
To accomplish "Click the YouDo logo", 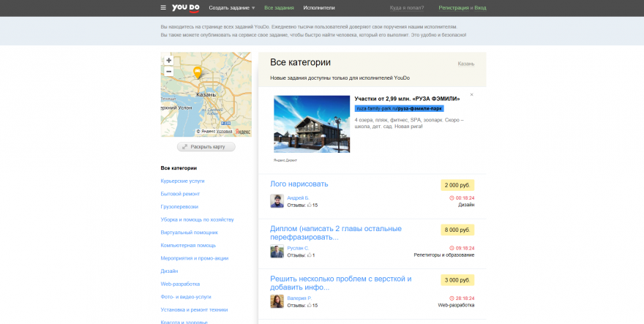I will pos(185,7).
